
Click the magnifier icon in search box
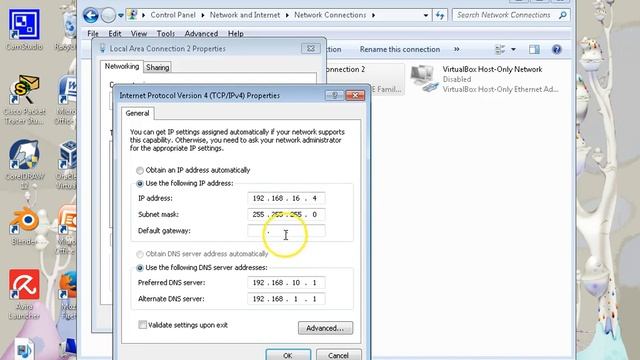tap(562, 15)
